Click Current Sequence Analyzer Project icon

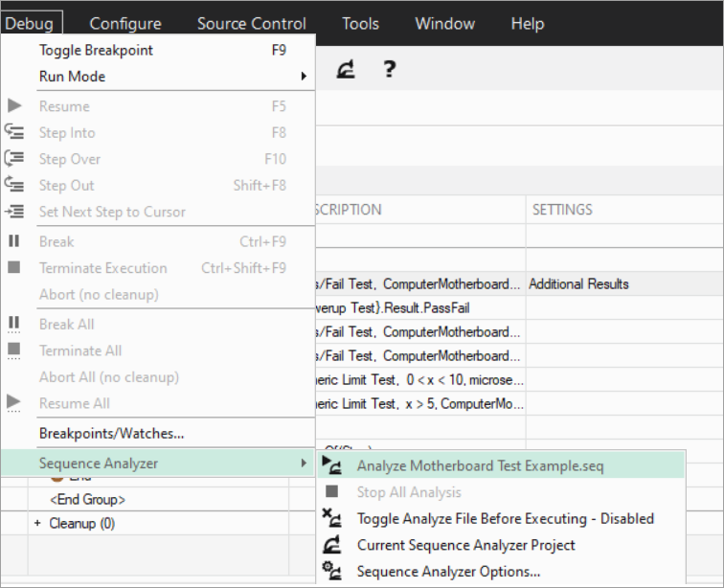(x=332, y=545)
